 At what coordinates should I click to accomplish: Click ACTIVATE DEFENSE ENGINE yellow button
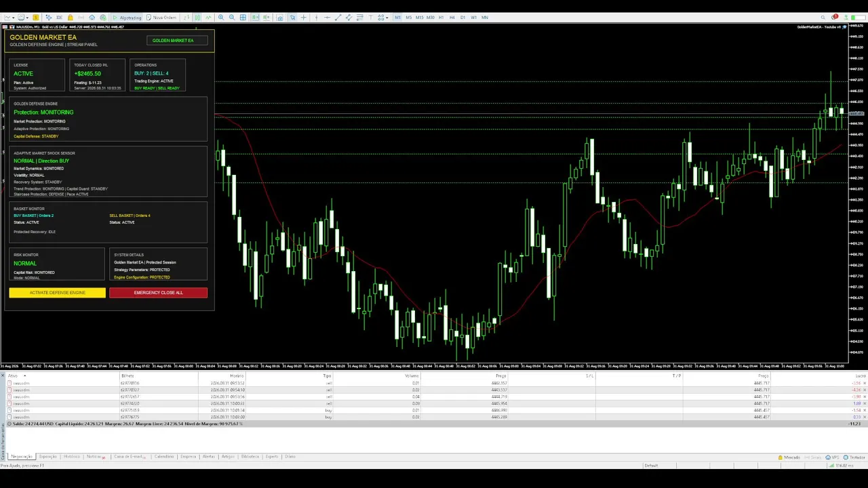(58, 293)
